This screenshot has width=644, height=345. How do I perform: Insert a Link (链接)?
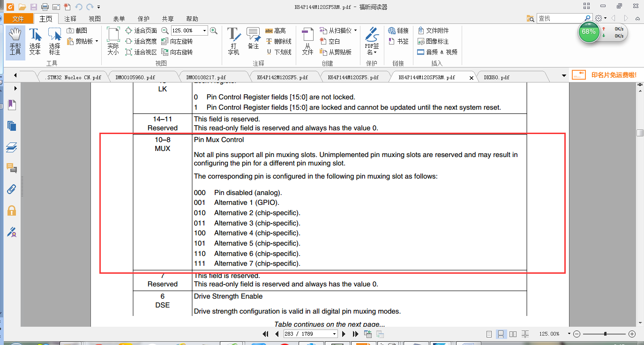click(399, 30)
